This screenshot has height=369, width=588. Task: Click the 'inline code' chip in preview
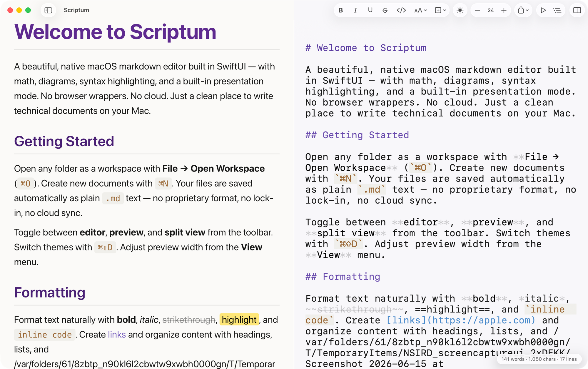(x=45, y=335)
